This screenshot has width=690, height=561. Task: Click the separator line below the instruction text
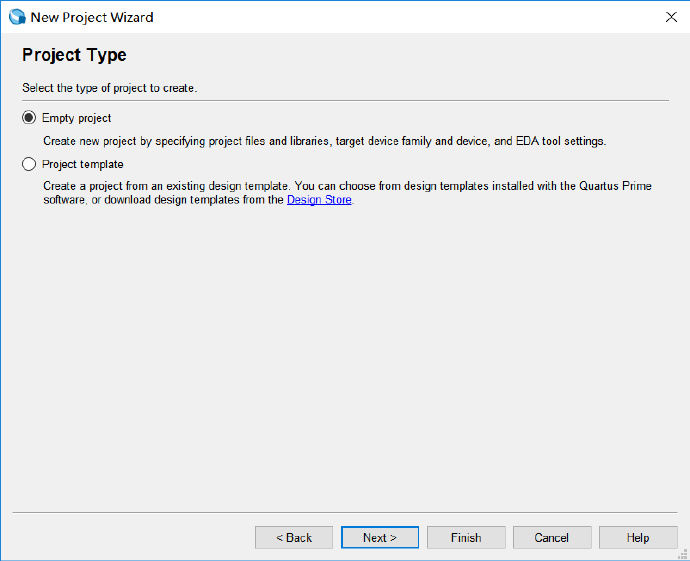(x=345, y=100)
